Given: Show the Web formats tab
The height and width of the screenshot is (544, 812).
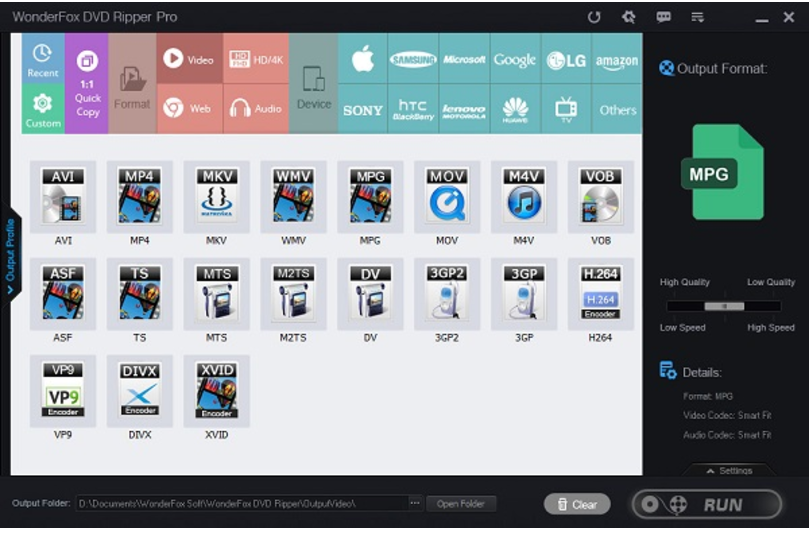Looking at the screenshot, I should tap(190, 109).
